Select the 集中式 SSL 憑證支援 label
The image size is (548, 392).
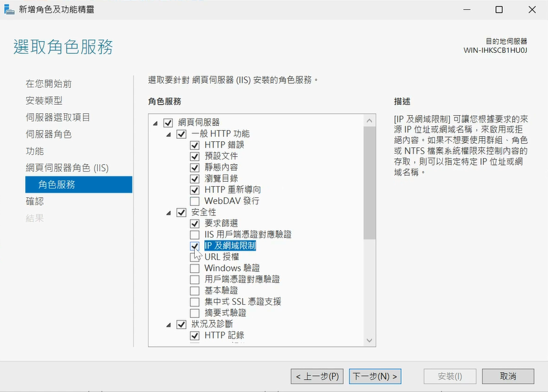(x=243, y=302)
